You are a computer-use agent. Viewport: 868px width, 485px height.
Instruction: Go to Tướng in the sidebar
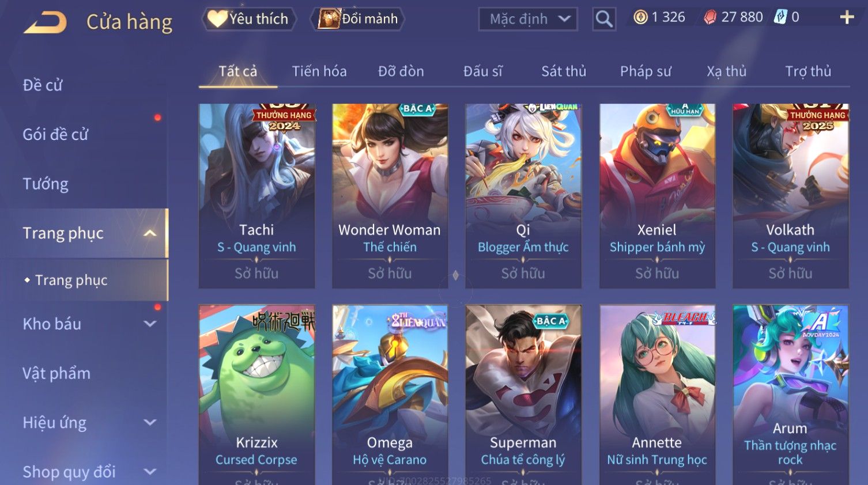tap(46, 184)
